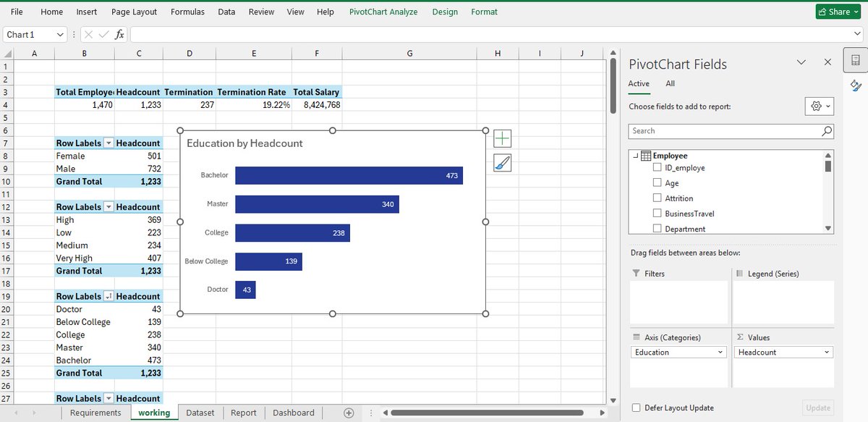Open the Chart Styles paintbrush icon
Image resolution: width=868 pixels, height=422 pixels.
(x=502, y=162)
